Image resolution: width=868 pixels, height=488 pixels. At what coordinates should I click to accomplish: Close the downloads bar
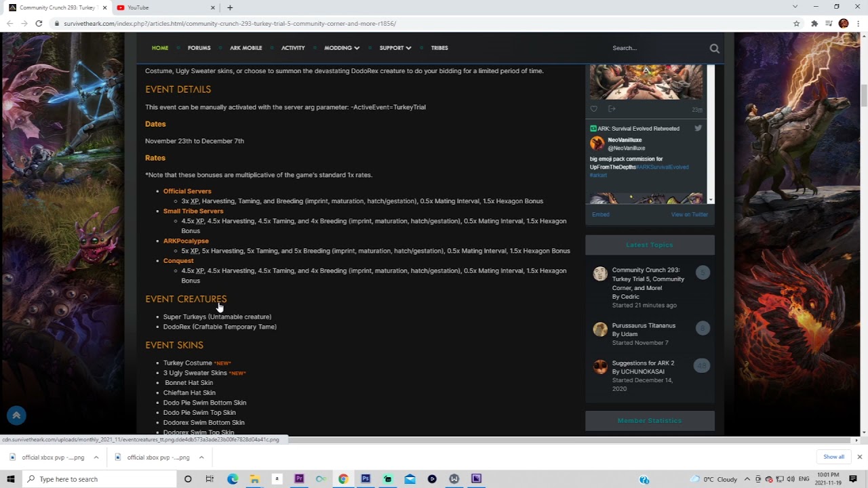(x=859, y=457)
